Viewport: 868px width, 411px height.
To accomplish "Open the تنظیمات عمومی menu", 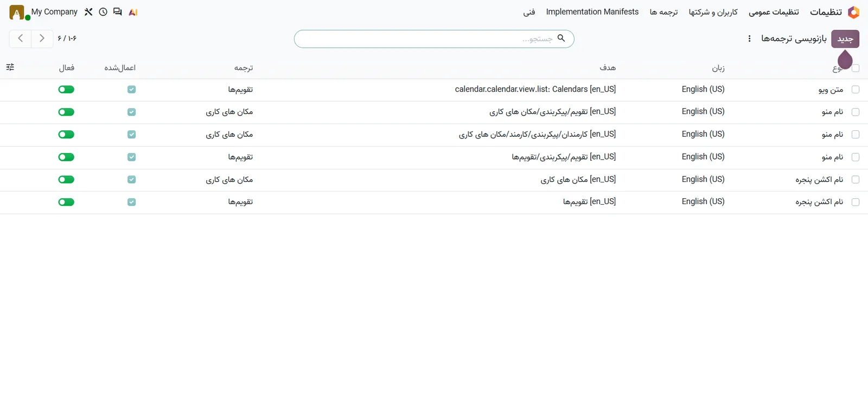I will [774, 12].
